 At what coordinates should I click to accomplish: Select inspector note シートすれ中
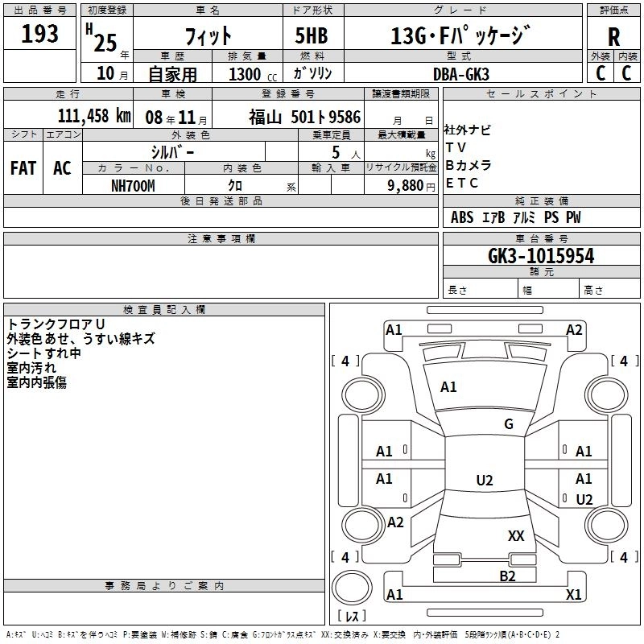point(43,353)
